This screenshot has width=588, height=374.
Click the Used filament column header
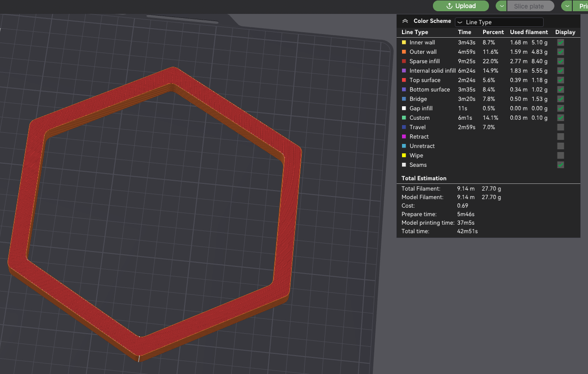(x=529, y=32)
